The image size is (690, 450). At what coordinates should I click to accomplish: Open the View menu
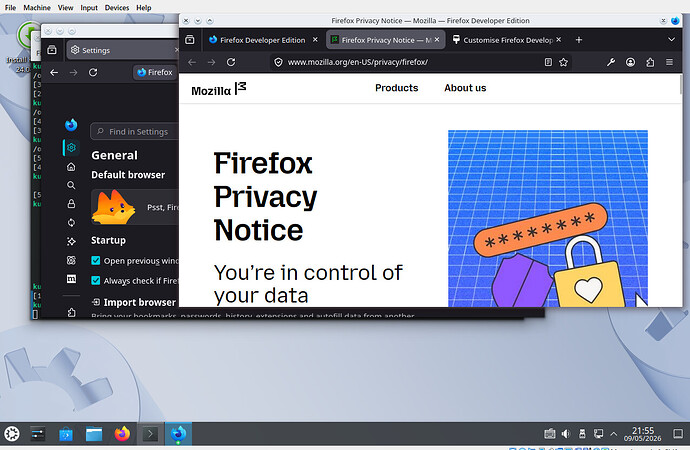point(66,7)
